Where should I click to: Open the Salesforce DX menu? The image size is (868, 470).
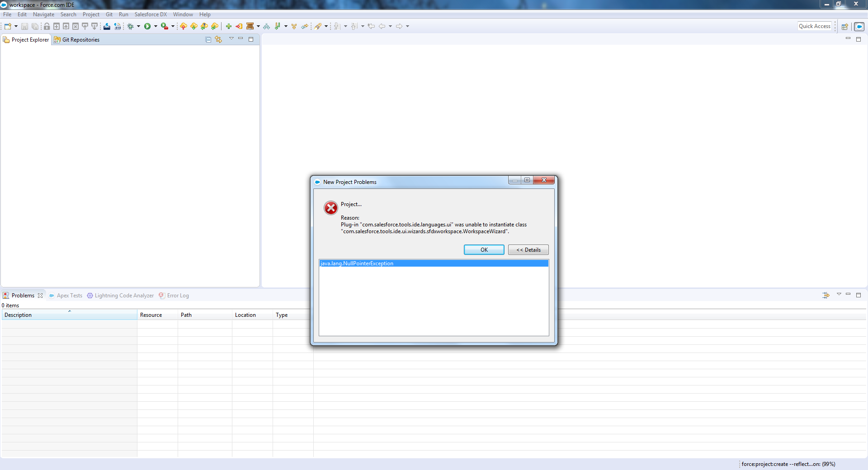(x=150, y=14)
